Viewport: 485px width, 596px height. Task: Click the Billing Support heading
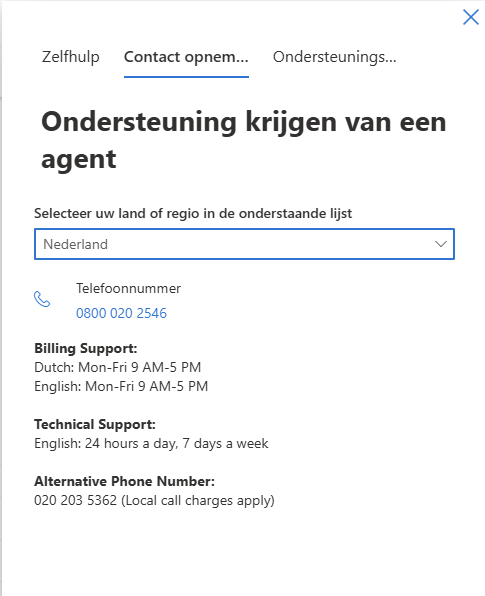(x=86, y=349)
